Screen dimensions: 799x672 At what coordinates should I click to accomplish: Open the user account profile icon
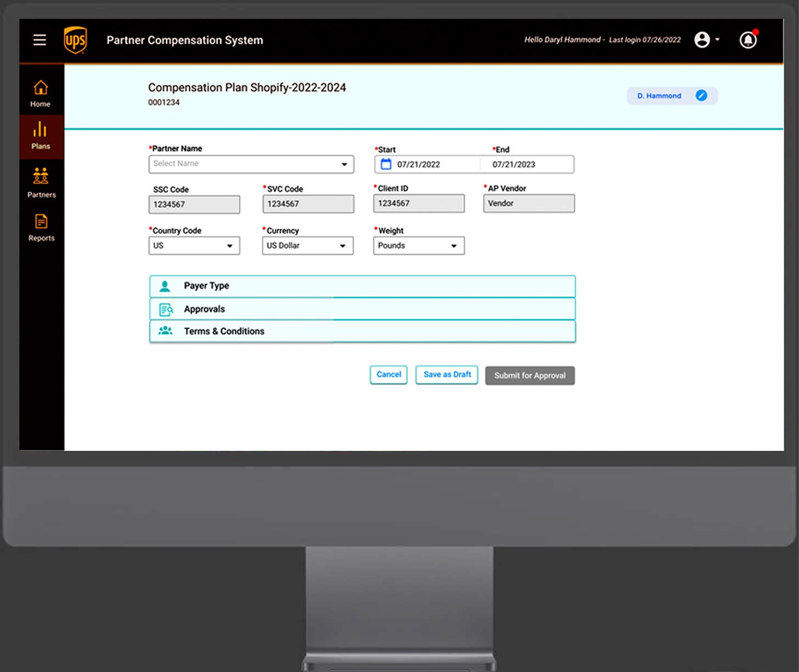coord(702,39)
